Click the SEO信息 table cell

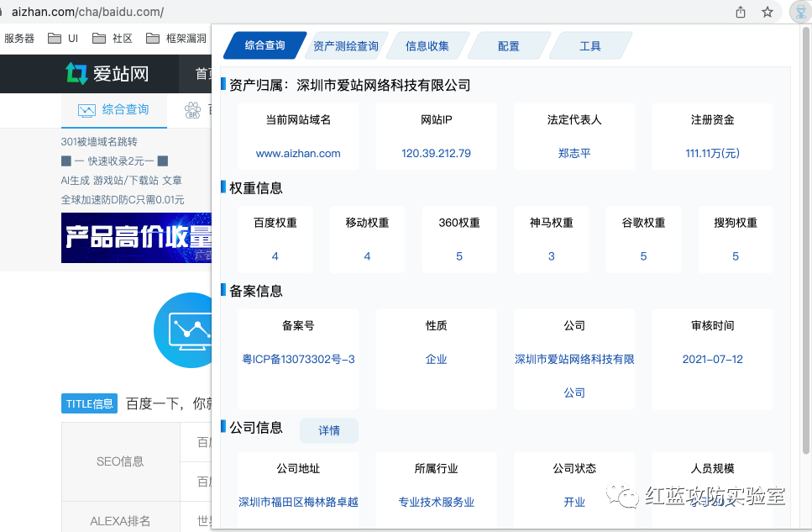pyautogui.click(x=120, y=461)
